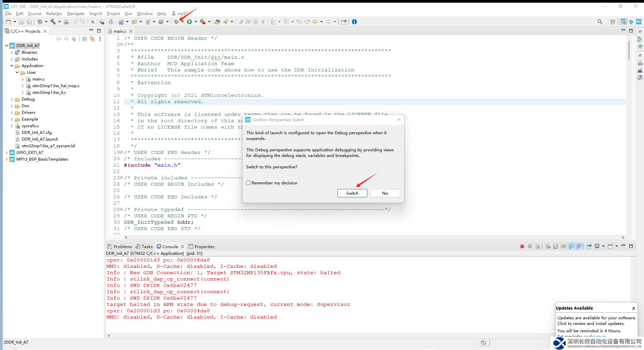The image size is (644, 350).
Task: Open the Project menu
Action: click(x=113, y=14)
